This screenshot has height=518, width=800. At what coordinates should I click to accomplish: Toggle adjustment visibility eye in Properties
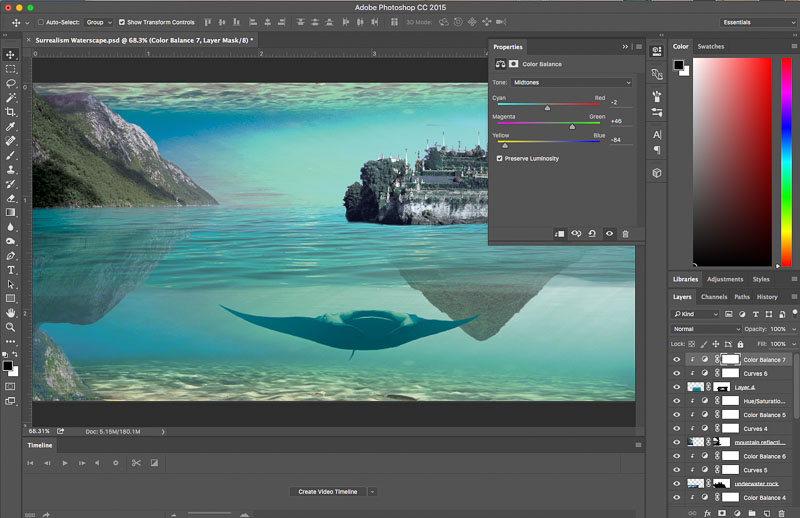[x=609, y=234]
